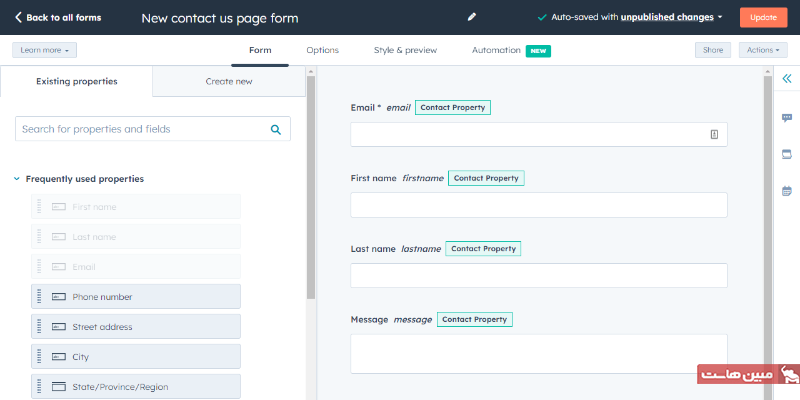Click the First name input field
The height and width of the screenshot is (400, 800).
coord(539,205)
